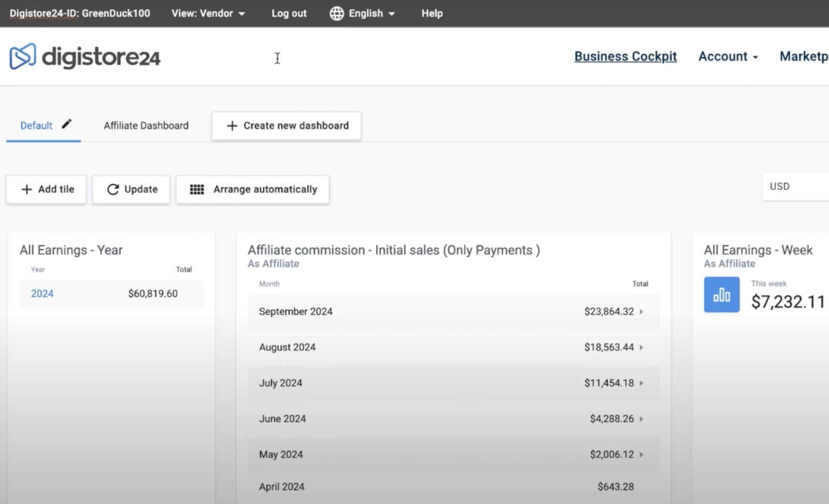829x504 pixels.
Task: Click the Digistore24-ID: GreenDuck100 label
Action: [80, 13]
